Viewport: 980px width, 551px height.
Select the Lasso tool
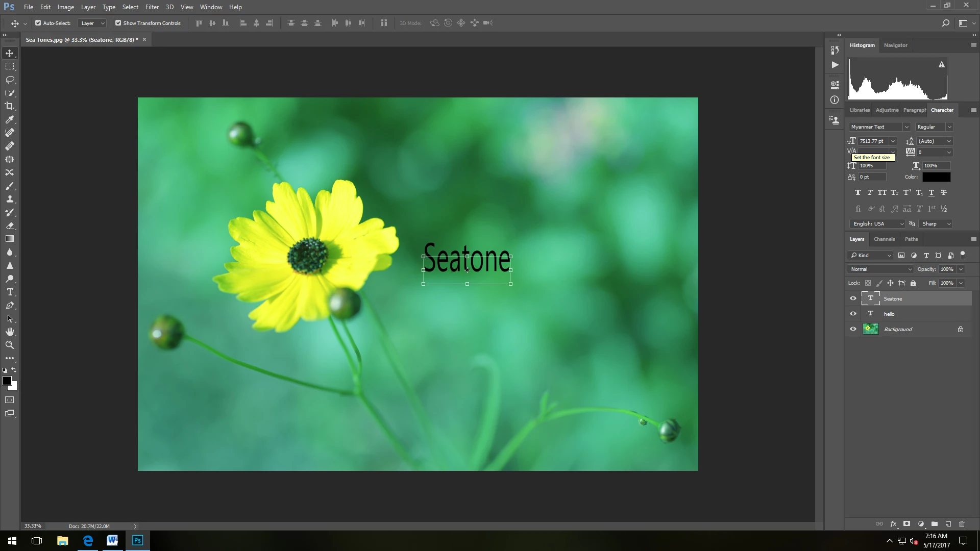[10, 80]
